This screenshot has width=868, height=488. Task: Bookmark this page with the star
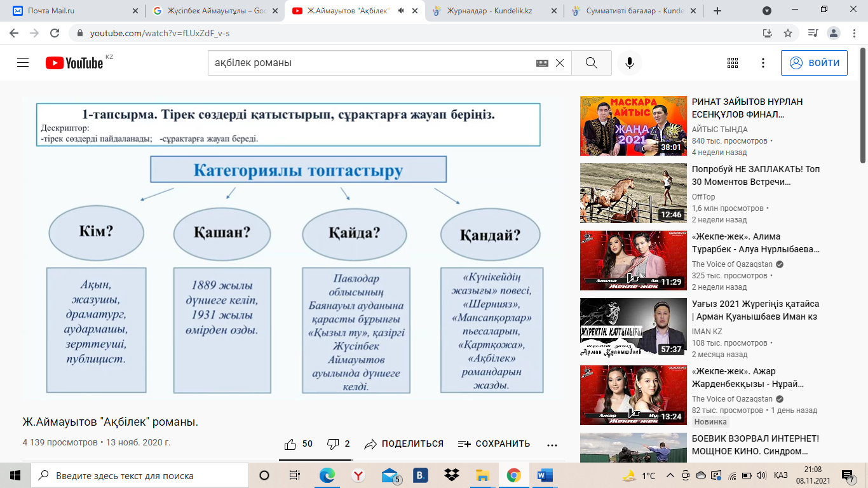788,33
